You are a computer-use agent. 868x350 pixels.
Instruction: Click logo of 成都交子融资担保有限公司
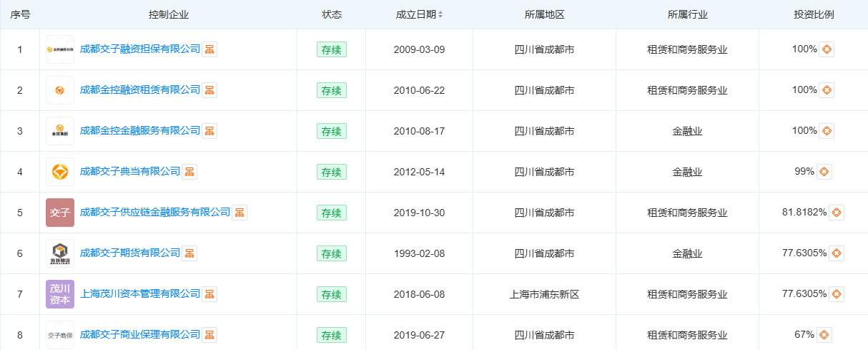pos(60,49)
